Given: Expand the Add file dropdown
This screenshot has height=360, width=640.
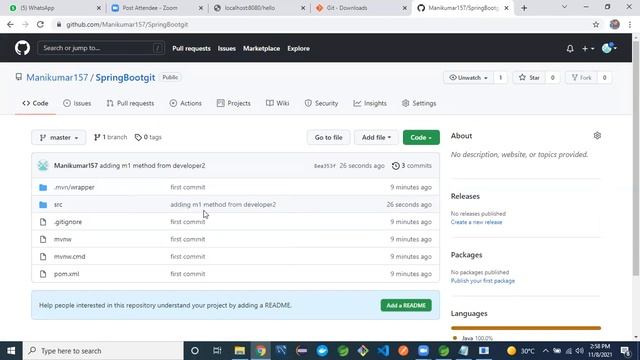Looking at the screenshot, I should (376, 138).
